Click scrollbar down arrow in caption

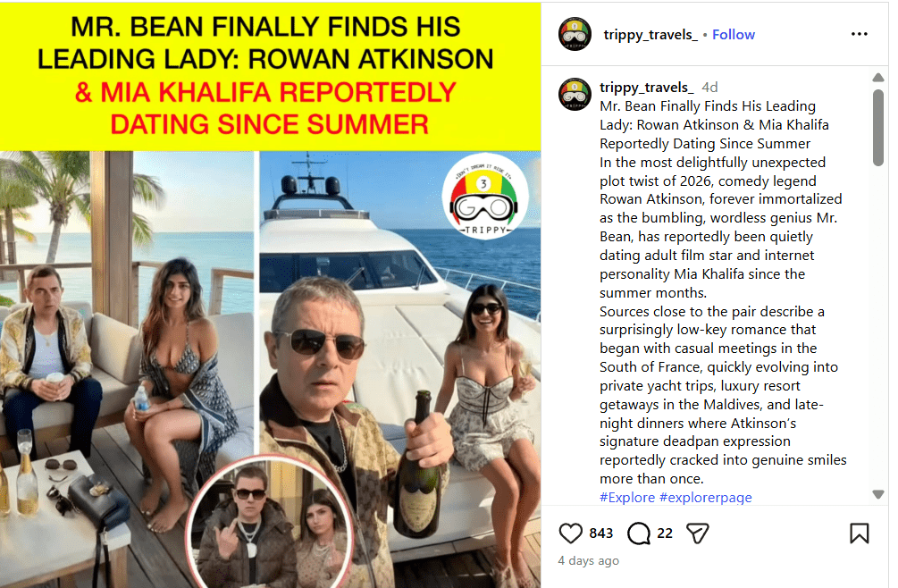[878, 495]
